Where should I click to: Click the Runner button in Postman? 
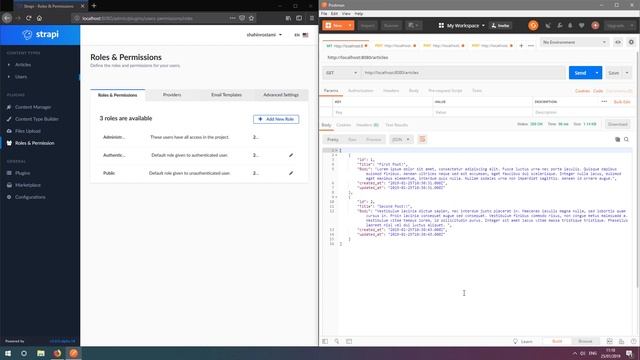[391, 26]
